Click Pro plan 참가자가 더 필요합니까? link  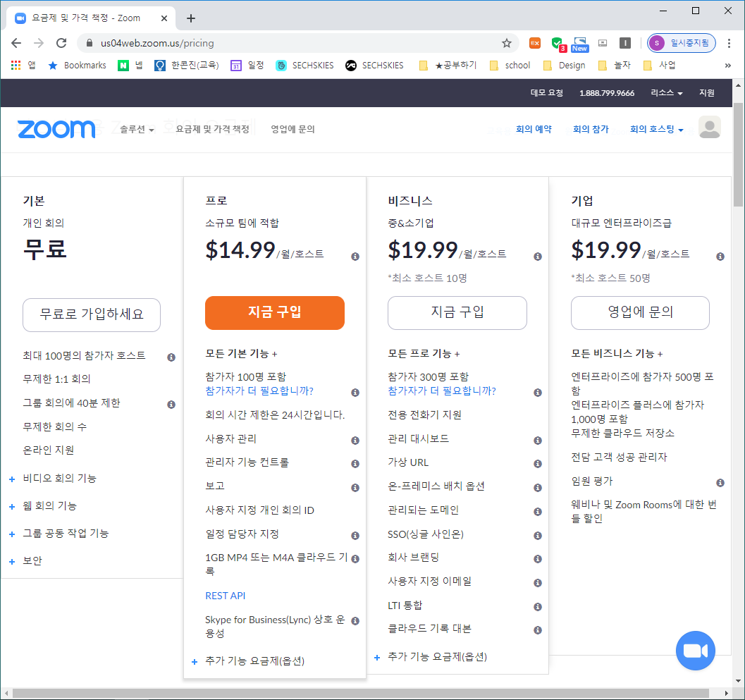coord(259,391)
